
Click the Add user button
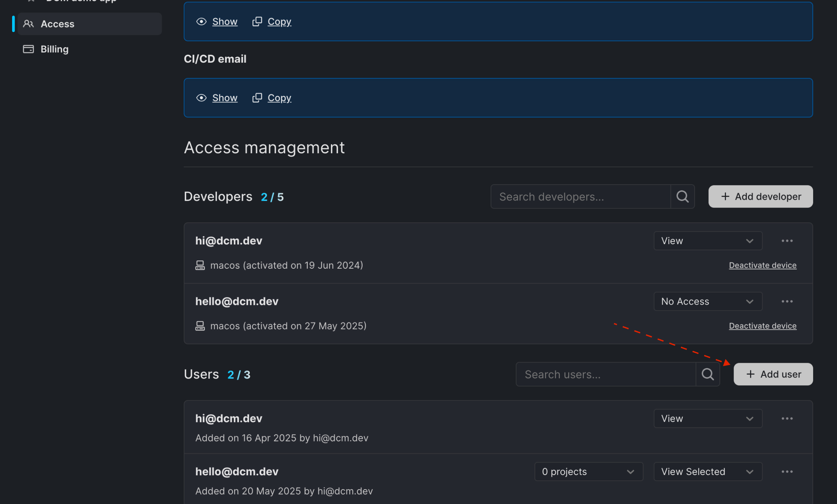(x=773, y=374)
